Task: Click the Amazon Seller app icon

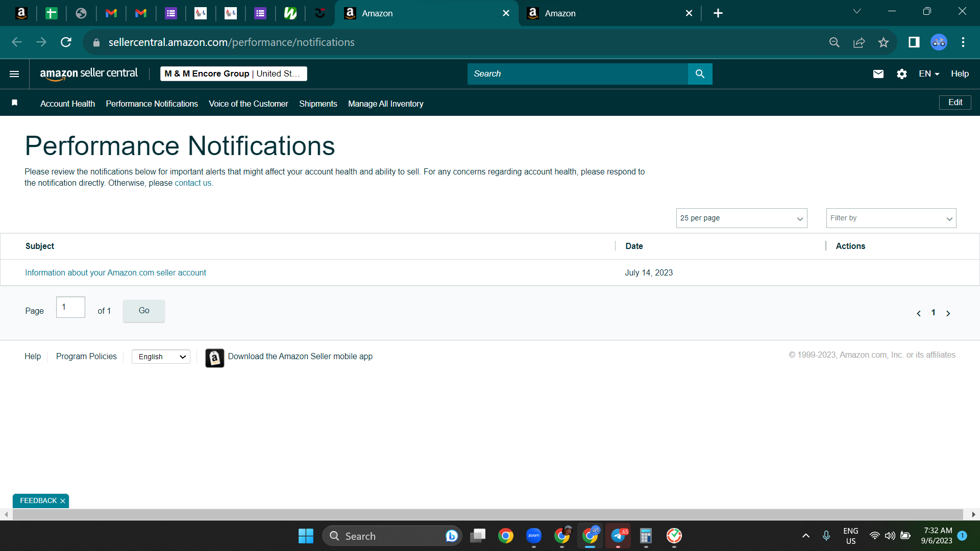Action: (x=214, y=358)
